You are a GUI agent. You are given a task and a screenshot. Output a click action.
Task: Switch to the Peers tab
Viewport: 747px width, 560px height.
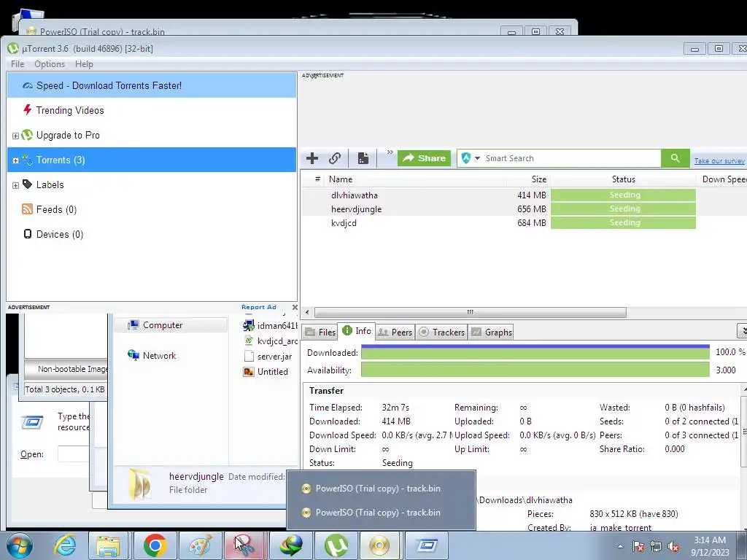click(x=395, y=332)
